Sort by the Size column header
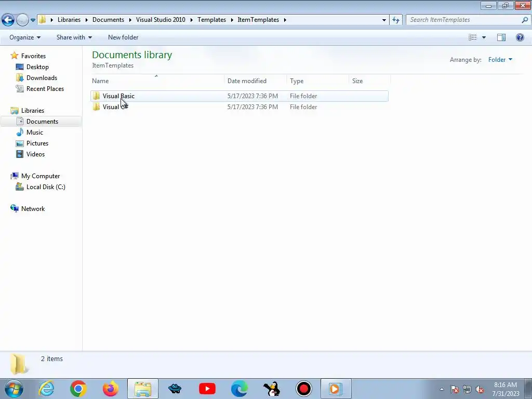 (370, 81)
